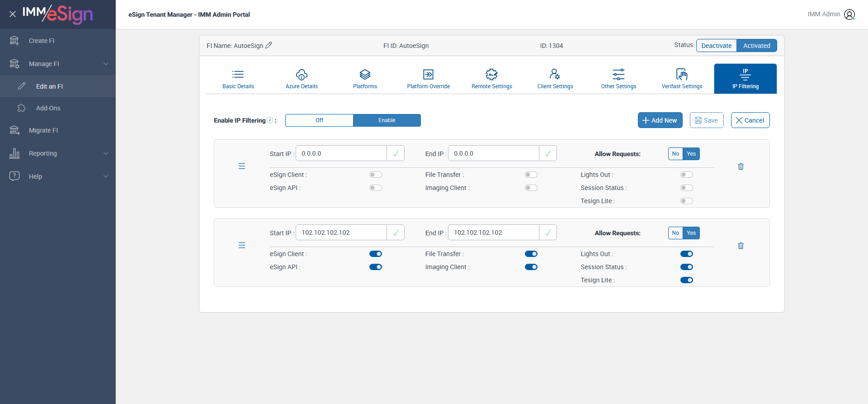Viewport: 868px width, 404px height.
Task: Click the Reporting bar chart icon
Action: (x=14, y=153)
